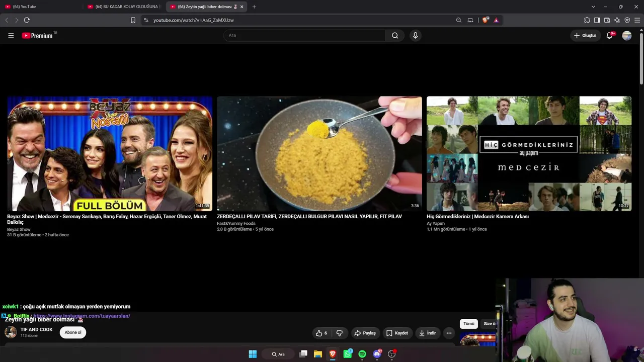The height and width of the screenshot is (362, 644).
Task: Open Brave VPN shield icon
Action: [x=627, y=20]
